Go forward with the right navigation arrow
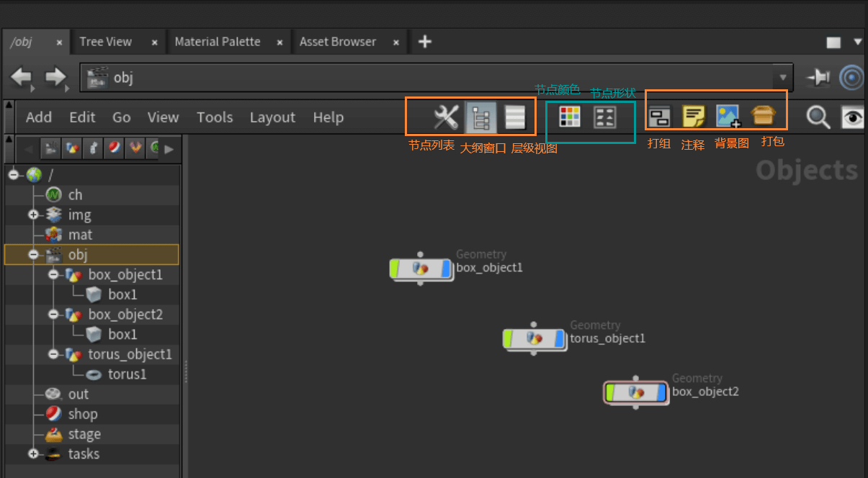This screenshot has width=868, height=478. 55,76
